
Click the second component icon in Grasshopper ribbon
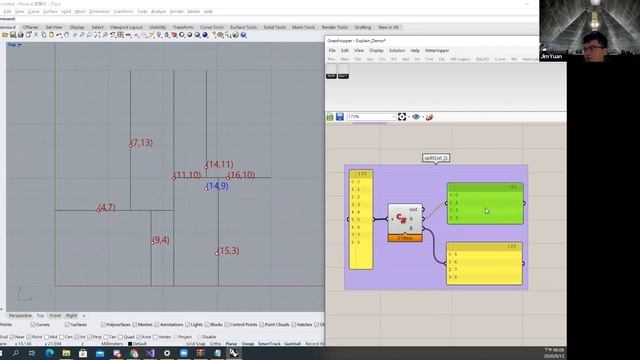[x=343, y=71]
